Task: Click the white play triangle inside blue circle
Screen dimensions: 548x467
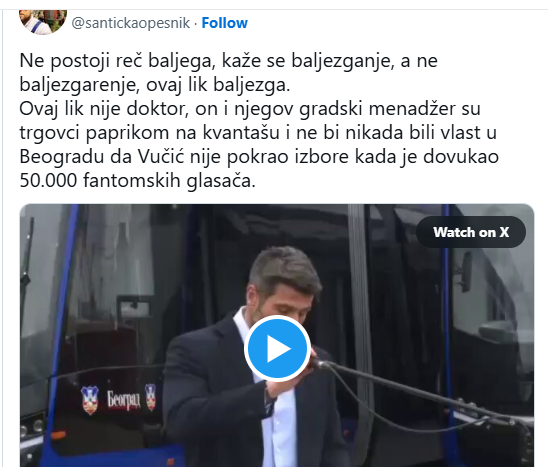Action: pyautogui.click(x=279, y=349)
